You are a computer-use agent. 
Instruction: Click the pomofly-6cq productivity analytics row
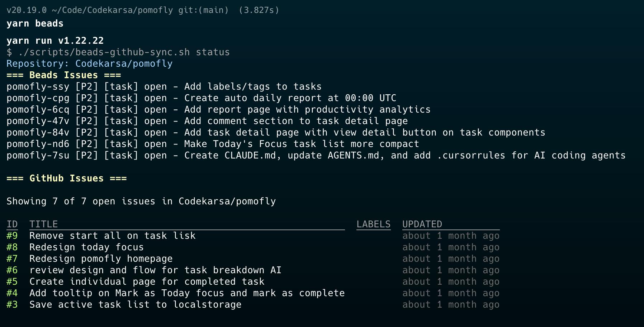coord(219,110)
